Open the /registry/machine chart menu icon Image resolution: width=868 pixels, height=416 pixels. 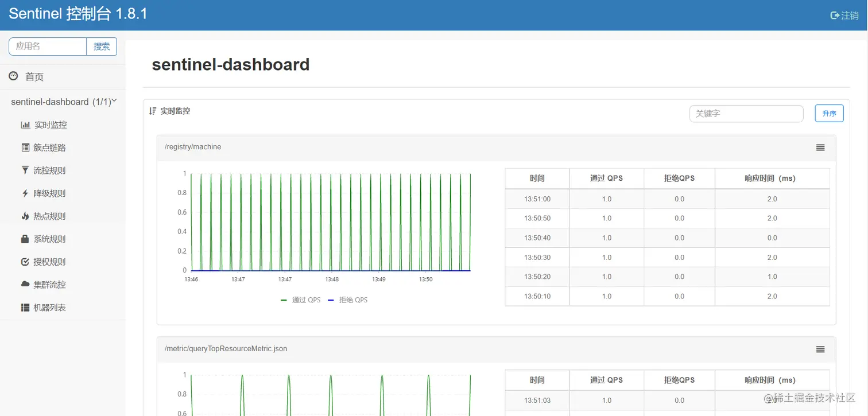tap(820, 147)
